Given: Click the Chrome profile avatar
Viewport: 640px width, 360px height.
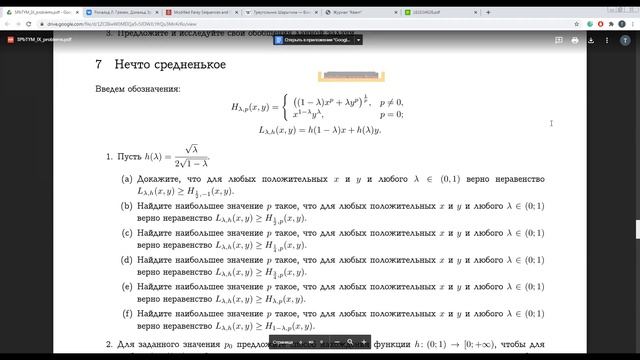Looking at the screenshot, I should click(622, 24).
